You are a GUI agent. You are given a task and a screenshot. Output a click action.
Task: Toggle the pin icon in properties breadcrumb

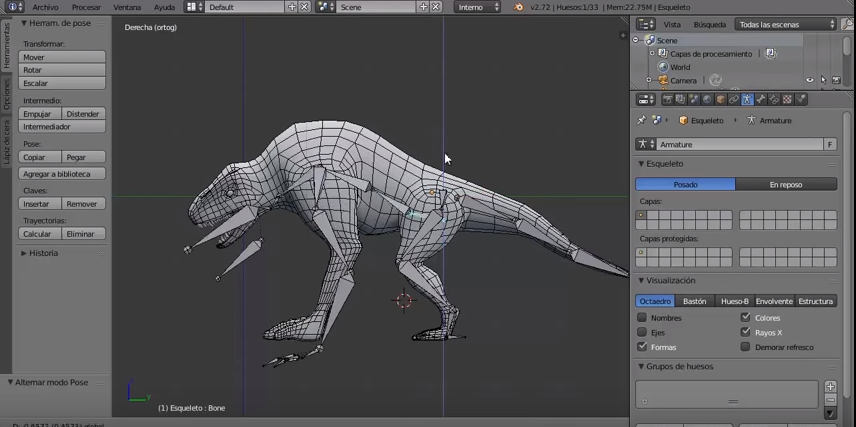[642, 120]
